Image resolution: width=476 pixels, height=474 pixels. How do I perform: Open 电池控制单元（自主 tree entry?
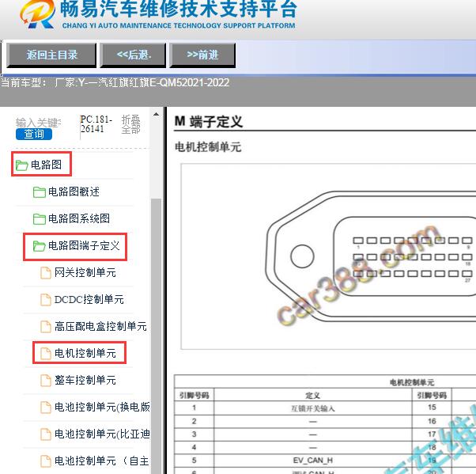pos(102,461)
